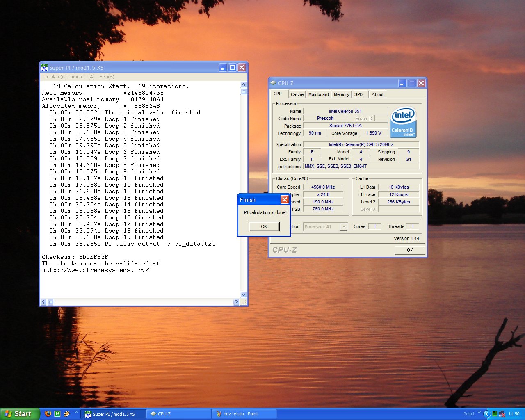Open the Calculate(C) menu in Super PI

tap(55, 77)
